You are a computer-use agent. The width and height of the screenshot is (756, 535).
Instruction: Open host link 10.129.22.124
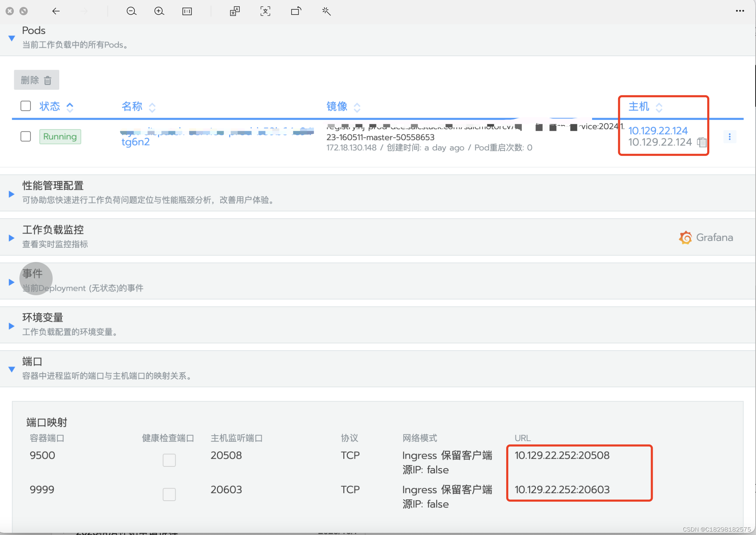click(x=658, y=131)
